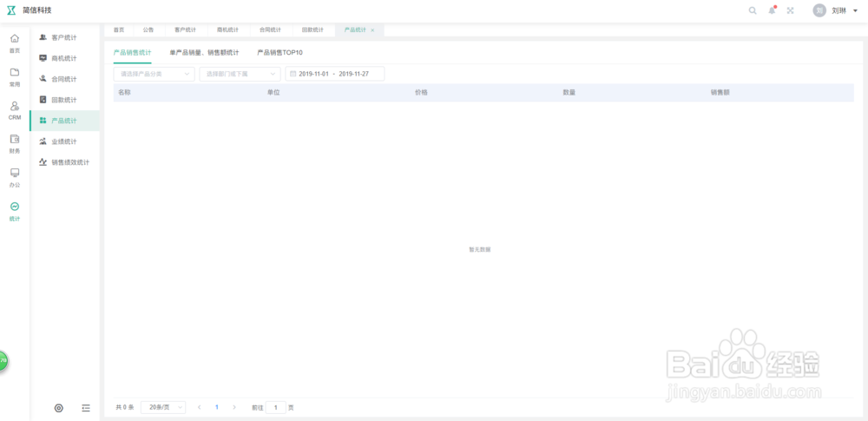Screen dimensions: 868x421
Task: Click the 业绩统计 menu icon
Action: [43, 141]
